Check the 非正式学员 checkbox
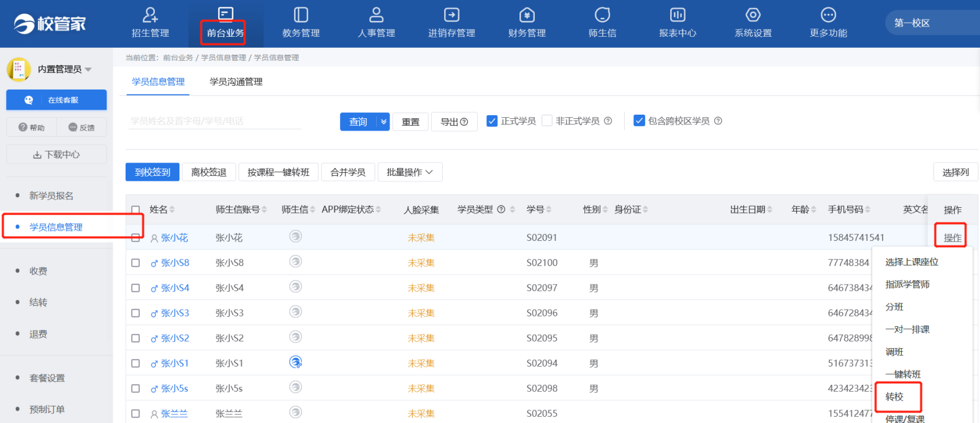The height and width of the screenshot is (423, 980). click(547, 121)
